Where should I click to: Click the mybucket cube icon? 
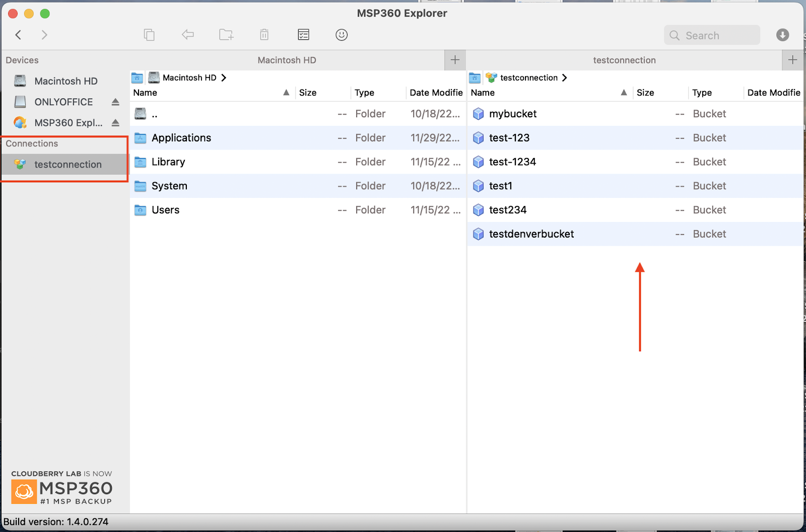[x=479, y=114]
